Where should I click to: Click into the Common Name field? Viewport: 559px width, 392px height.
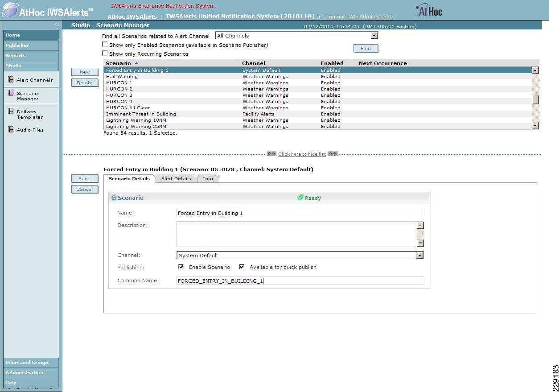tap(300, 281)
